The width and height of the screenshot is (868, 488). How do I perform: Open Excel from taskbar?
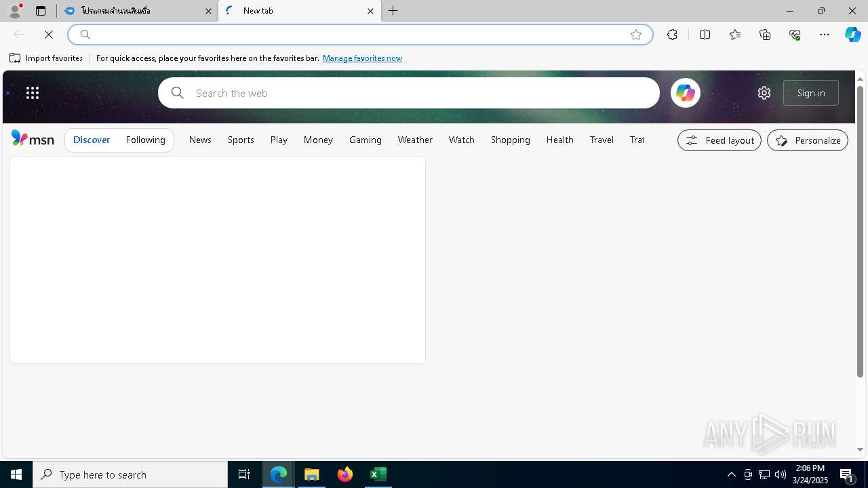click(378, 474)
